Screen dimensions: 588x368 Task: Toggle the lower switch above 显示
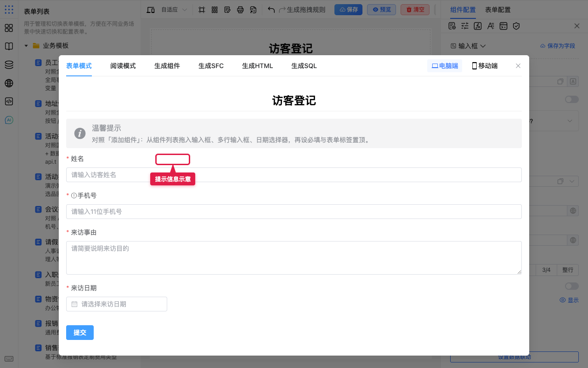(572, 286)
